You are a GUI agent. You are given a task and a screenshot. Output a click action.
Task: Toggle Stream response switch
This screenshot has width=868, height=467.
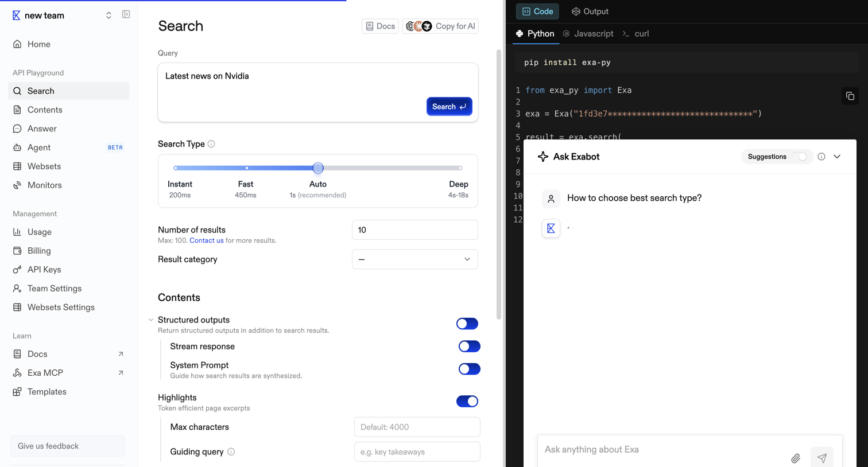[x=470, y=347]
